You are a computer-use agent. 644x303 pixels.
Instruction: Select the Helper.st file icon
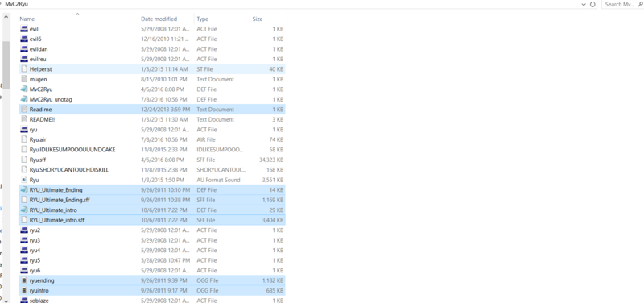tap(24, 69)
